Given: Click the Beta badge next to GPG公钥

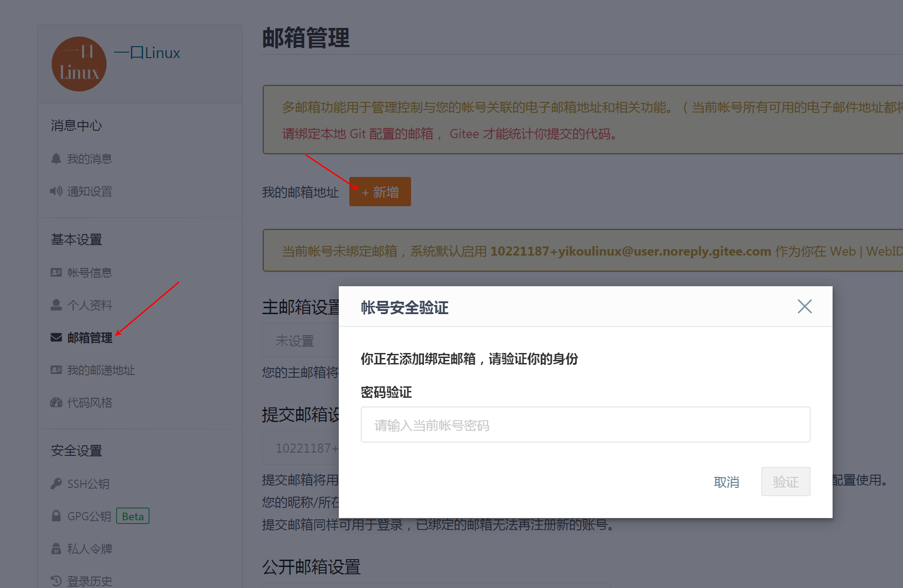Looking at the screenshot, I should tap(133, 516).
